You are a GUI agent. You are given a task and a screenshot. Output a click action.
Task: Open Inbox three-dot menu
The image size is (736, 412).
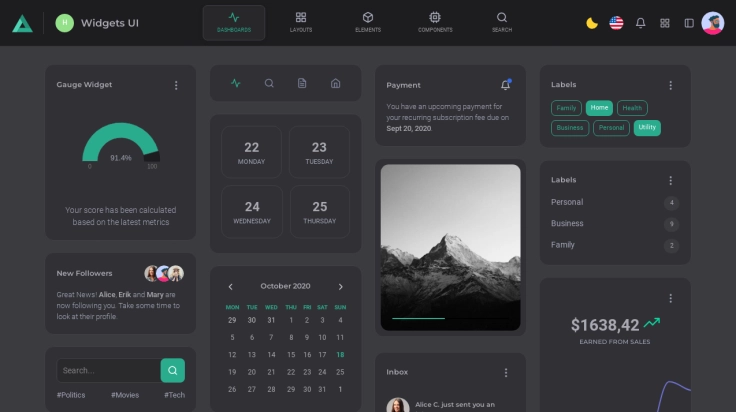pos(506,372)
